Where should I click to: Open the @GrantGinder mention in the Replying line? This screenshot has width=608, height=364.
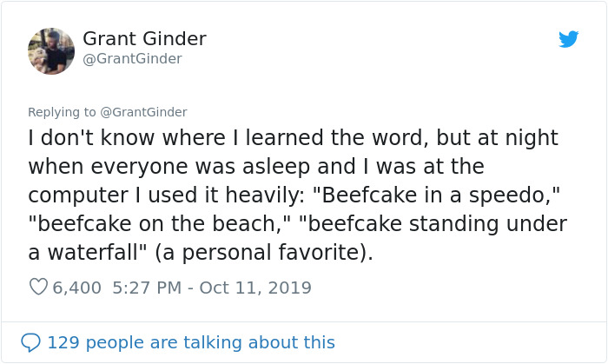coord(142,112)
